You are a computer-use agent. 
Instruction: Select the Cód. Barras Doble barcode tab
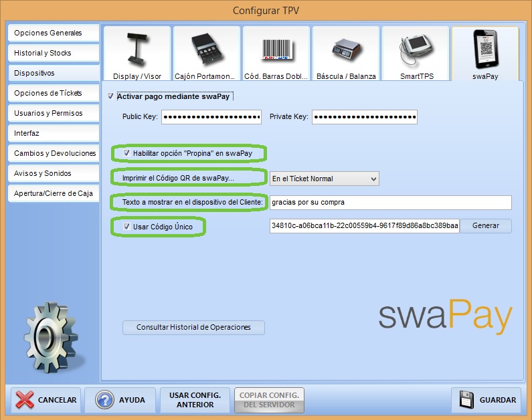[x=276, y=54]
